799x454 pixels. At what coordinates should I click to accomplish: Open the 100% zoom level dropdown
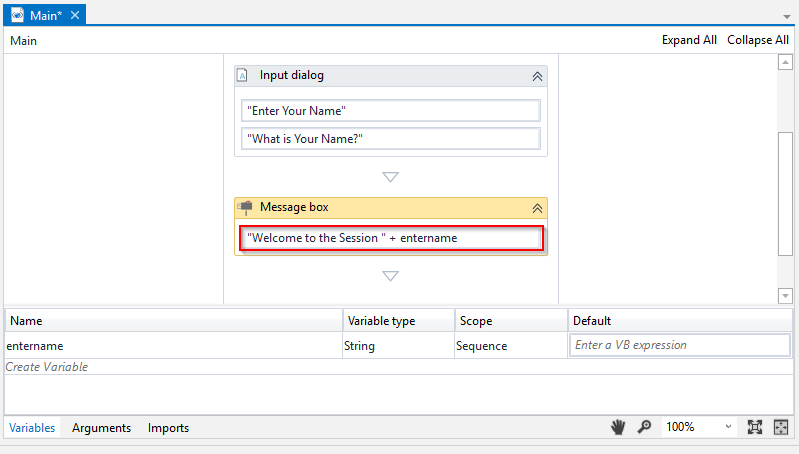(x=699, y=426)
